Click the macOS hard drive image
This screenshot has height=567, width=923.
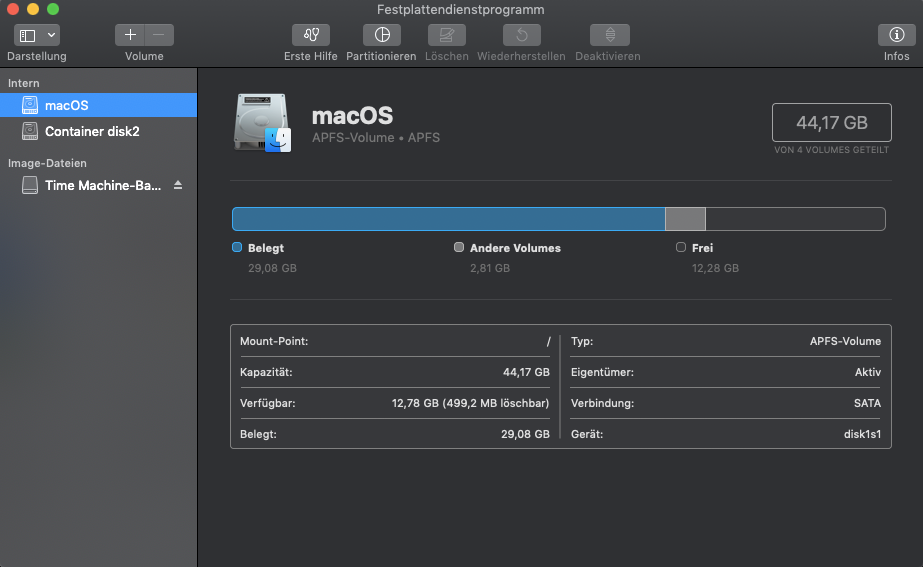tap(262, 124)
